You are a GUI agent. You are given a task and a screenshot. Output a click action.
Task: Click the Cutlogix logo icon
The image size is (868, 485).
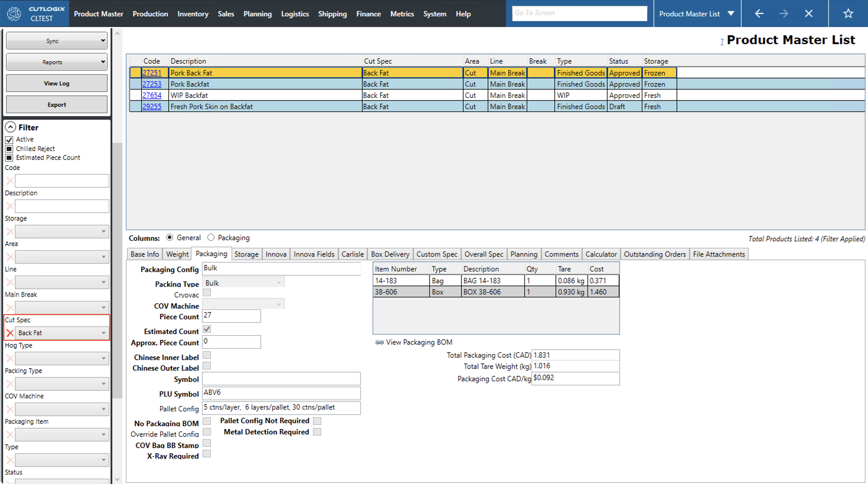pyautogui.click(x=14, y=14)
